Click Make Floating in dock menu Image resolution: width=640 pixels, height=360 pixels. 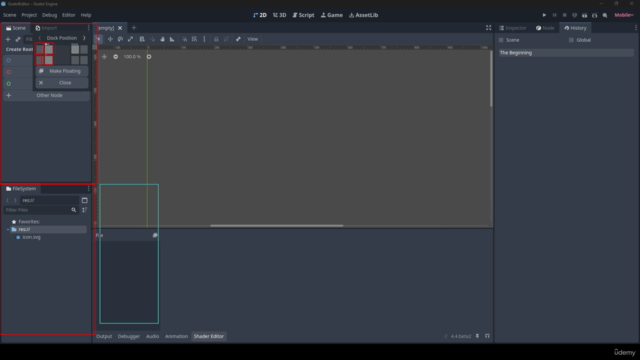coord(62,71)
